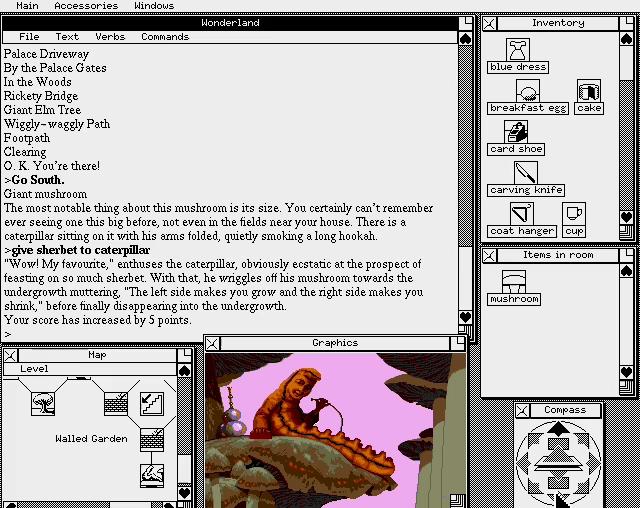Select the cake item icon

pyautogui.click(x=589, y=97)
